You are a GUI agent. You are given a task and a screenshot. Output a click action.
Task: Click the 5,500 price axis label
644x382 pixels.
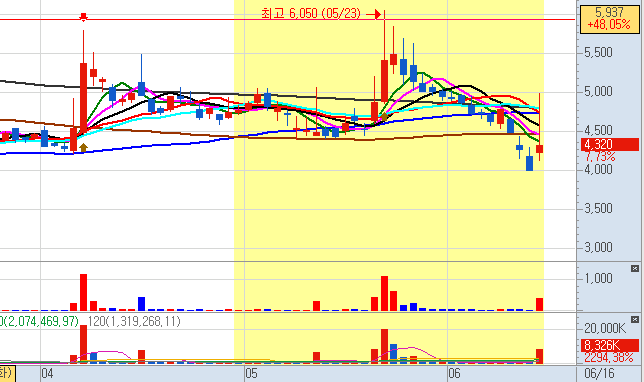598,53
